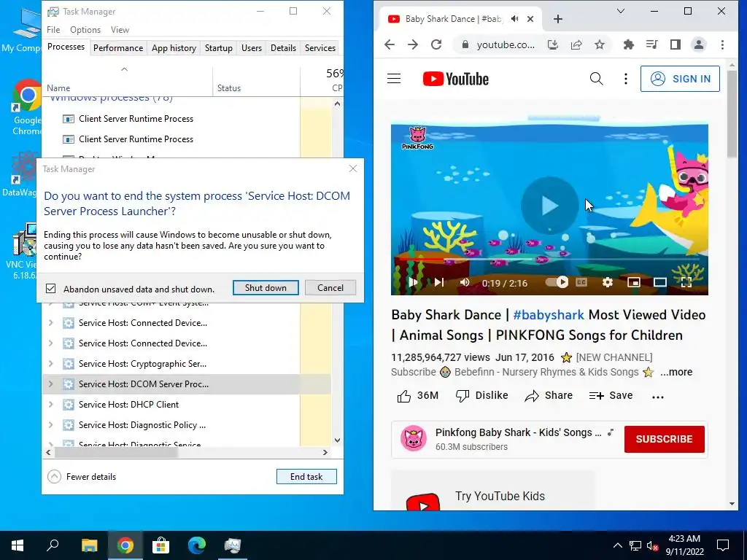Enable miniplayer in video controls

(634, 282)
